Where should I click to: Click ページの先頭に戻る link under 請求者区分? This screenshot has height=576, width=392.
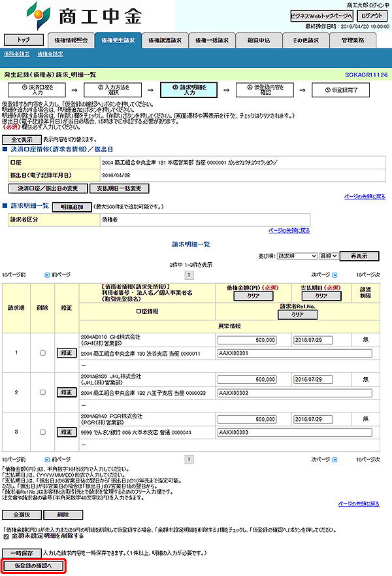click(289, 230)
